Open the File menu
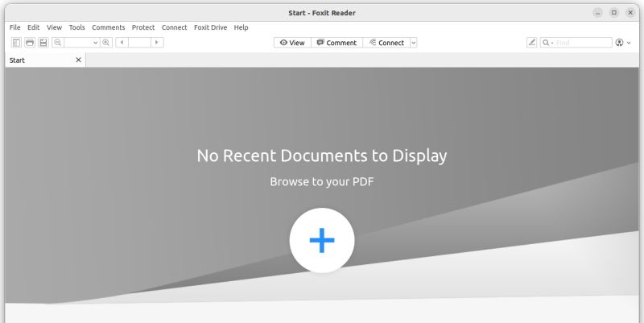This screenshot has height=323, width=644. (14, 27)
